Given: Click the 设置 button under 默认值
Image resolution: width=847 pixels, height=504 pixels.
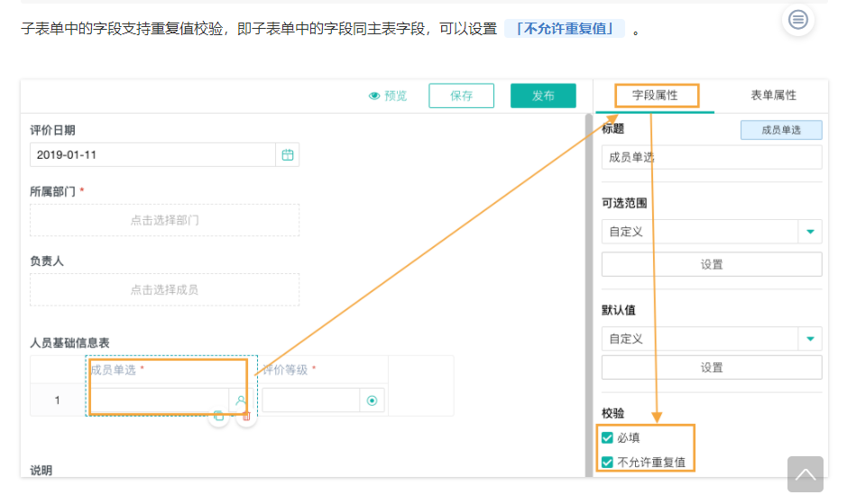Looking at the screenshot, I should [x=712, y=367].
